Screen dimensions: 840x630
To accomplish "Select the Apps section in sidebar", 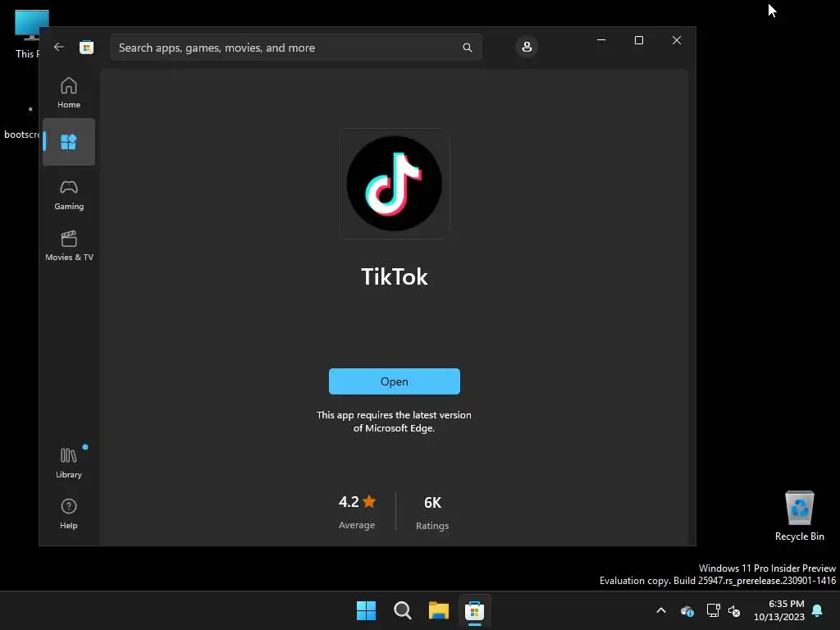I will (69, 142).
